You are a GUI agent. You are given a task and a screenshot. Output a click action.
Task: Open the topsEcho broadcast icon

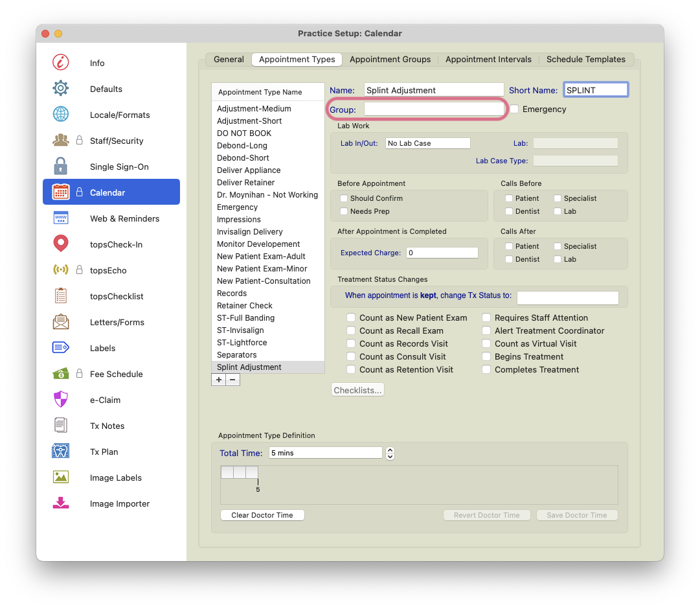(x=61, y=270)
